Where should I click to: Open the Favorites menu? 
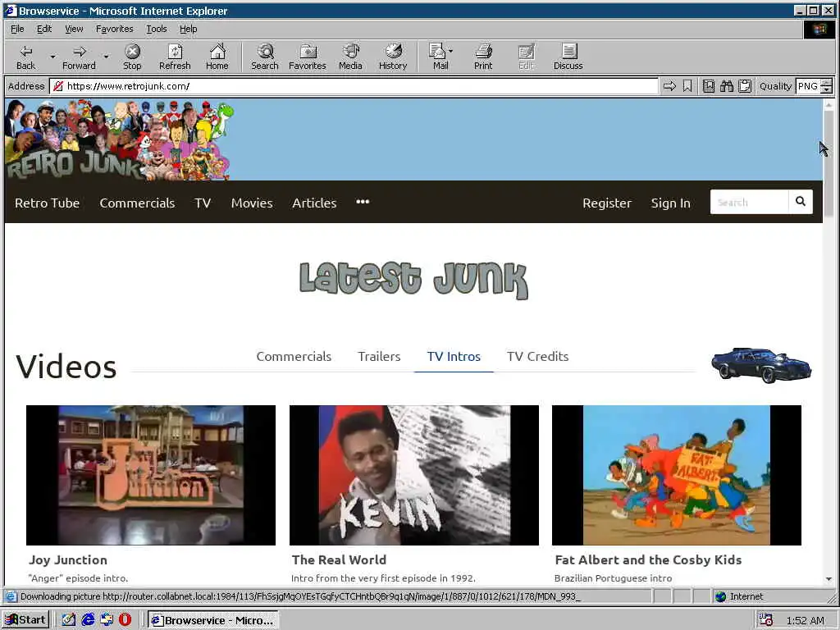tap(114, 29)
